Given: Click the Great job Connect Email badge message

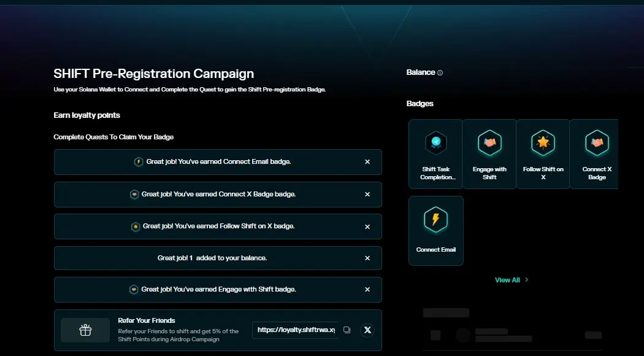Looking at the screenshot, I should pos(218,162).
